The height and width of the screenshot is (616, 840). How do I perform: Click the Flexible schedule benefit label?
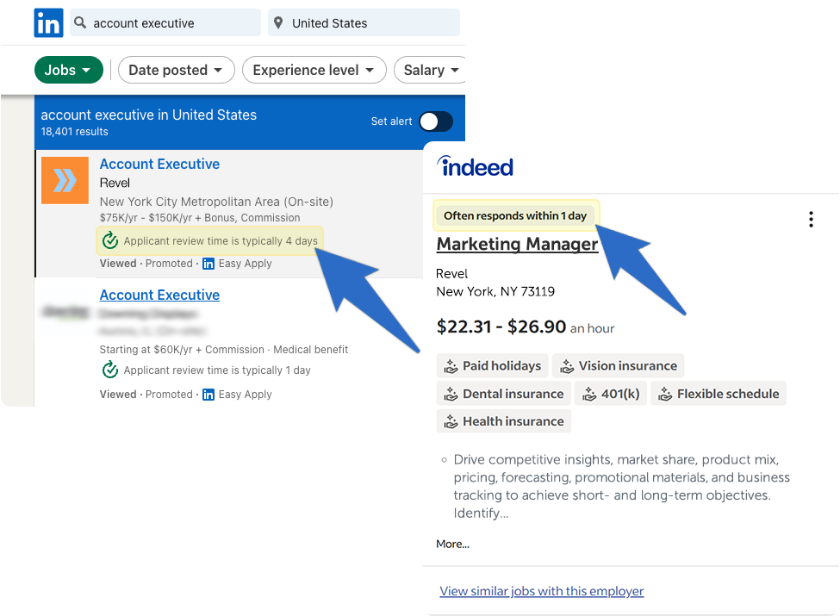[x=728, y=394]
